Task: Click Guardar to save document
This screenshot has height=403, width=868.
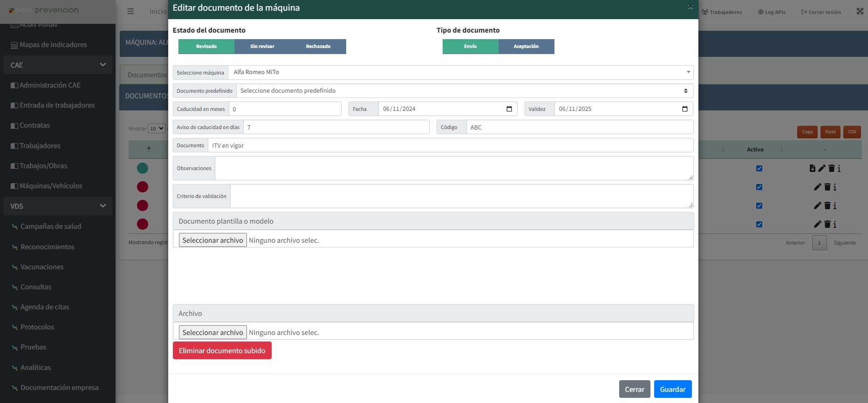Action: point(673,389)
